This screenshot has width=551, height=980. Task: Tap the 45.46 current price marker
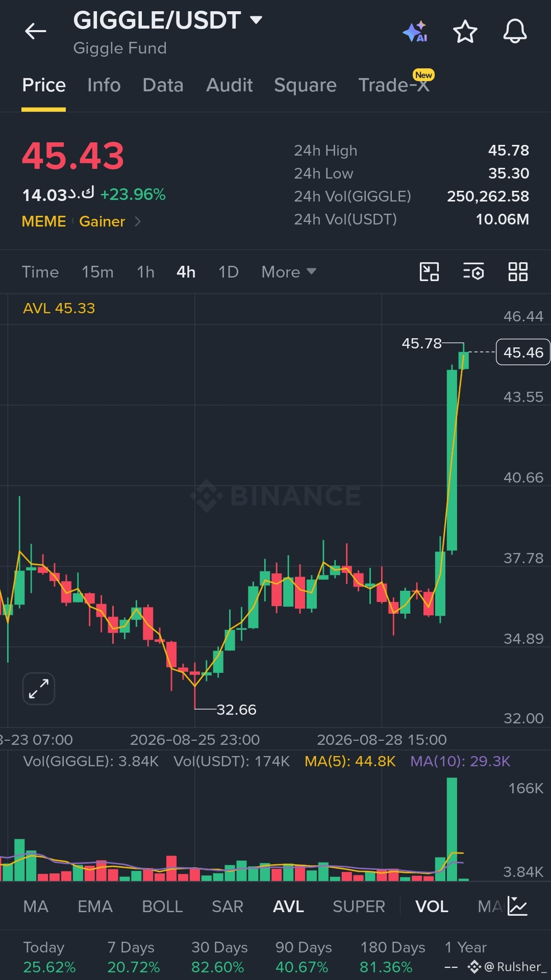(x=523, y=352)
